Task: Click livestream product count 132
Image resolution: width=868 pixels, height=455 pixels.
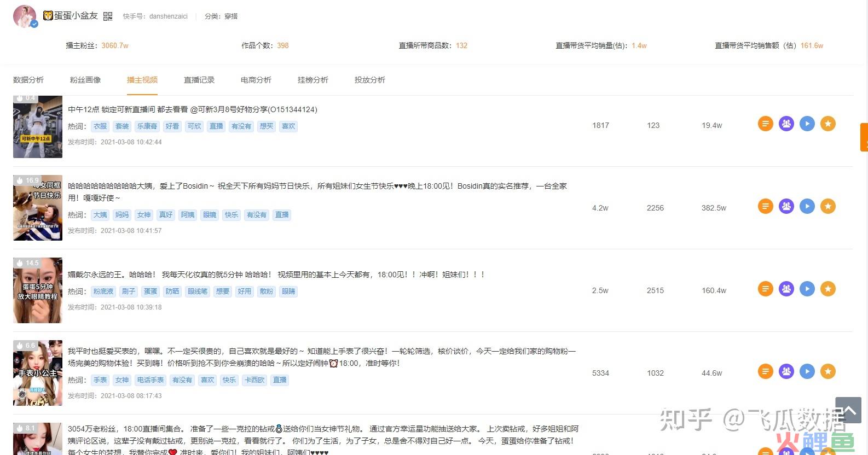Action: click(x=462, y=46)
